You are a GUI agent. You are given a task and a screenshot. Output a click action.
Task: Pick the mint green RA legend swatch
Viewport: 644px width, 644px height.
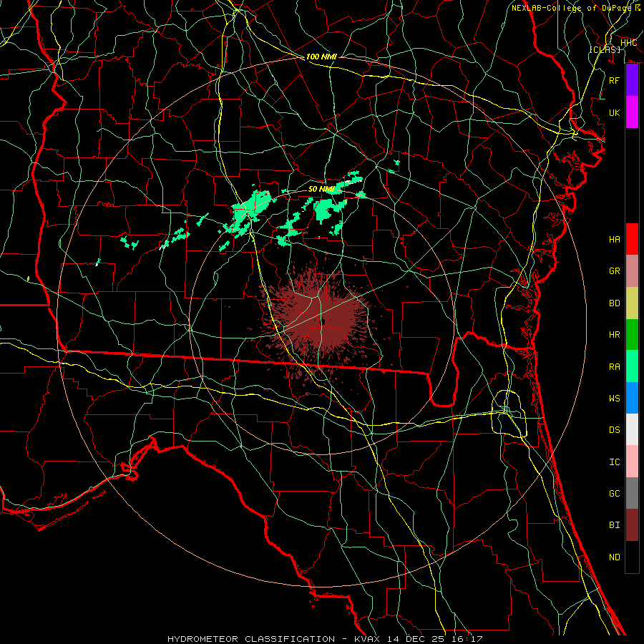(632, 366)
